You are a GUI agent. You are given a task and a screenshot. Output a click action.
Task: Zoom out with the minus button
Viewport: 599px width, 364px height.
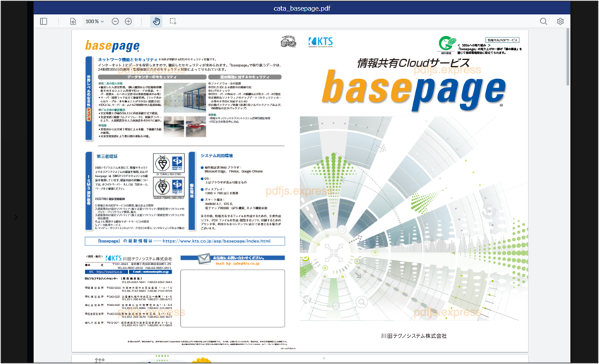point(115,21)
